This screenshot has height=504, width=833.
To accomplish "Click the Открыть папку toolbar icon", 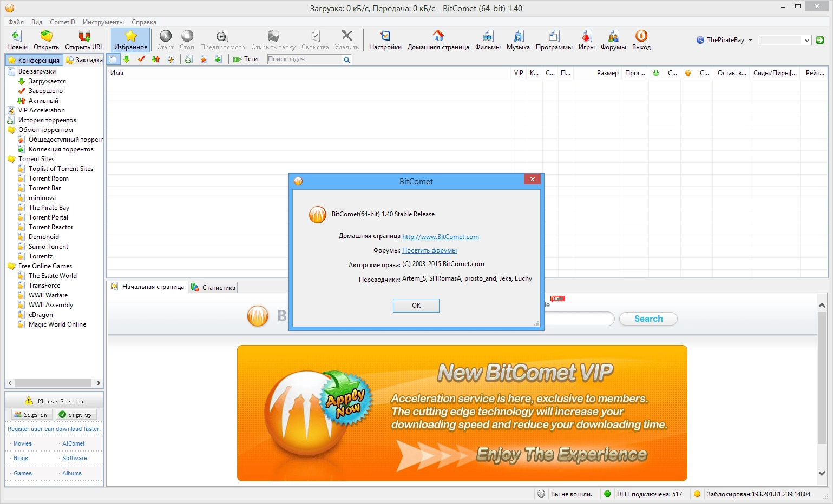I will coord(273,40).
